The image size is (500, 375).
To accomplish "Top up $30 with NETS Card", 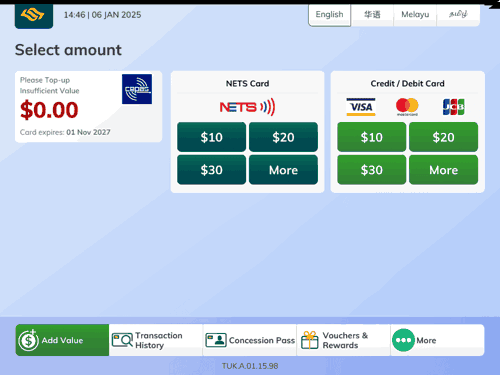I will click(x=211, y=170).
